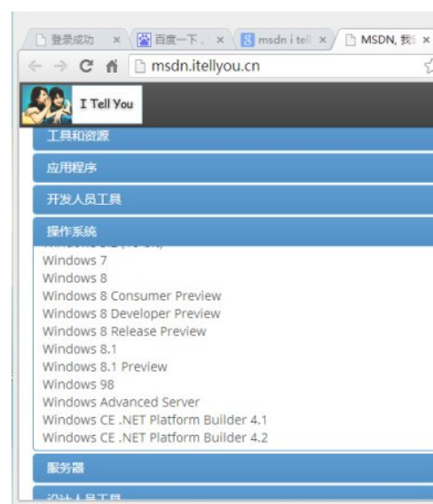Open the Windows 8 entry
This screenshot has height=504, width=433.
click(75, 278)
